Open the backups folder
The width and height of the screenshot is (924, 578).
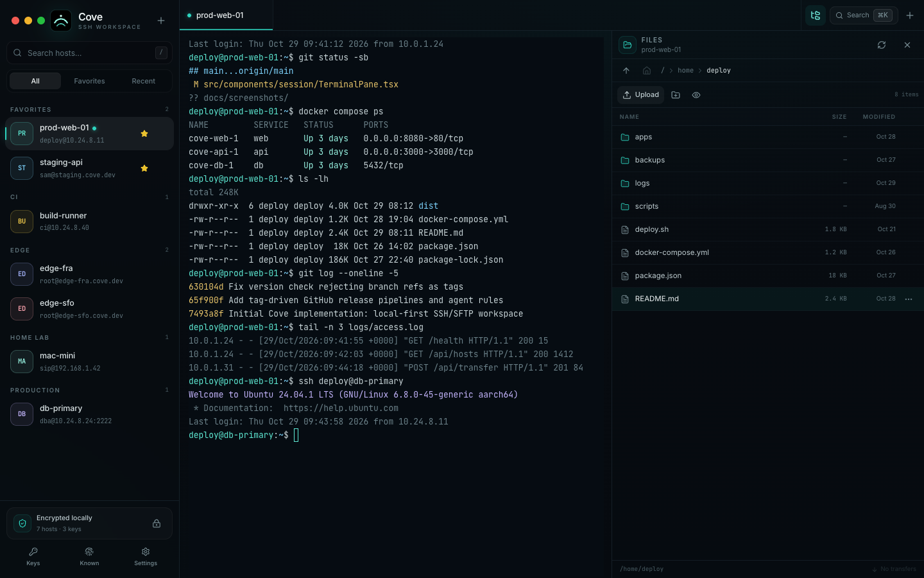[768, 160]
